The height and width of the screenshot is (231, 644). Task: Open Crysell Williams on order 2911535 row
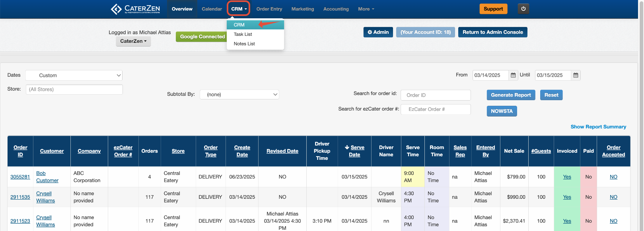tap(45, 197)
